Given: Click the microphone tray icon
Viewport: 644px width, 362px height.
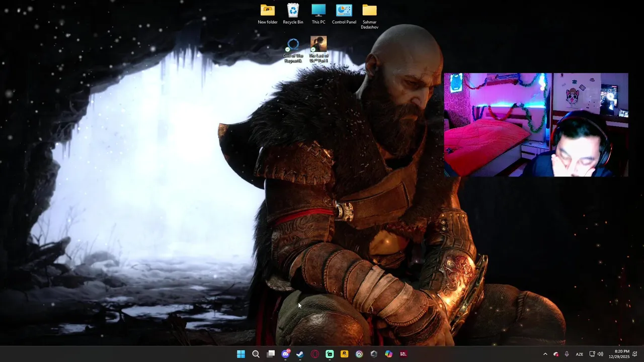Looking at the screenshot, I should [567, 354].
